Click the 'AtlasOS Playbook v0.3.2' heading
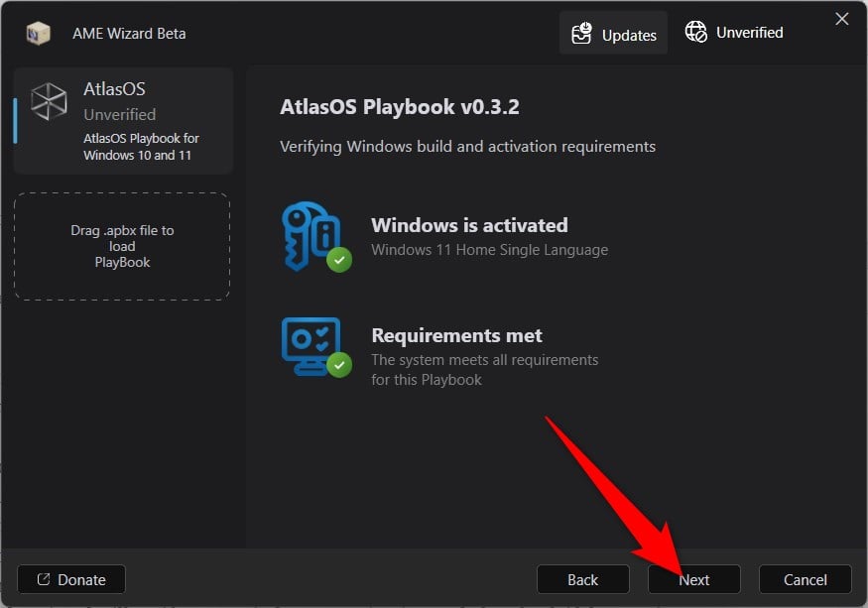868x608 pixels. [x=400, y=107]
